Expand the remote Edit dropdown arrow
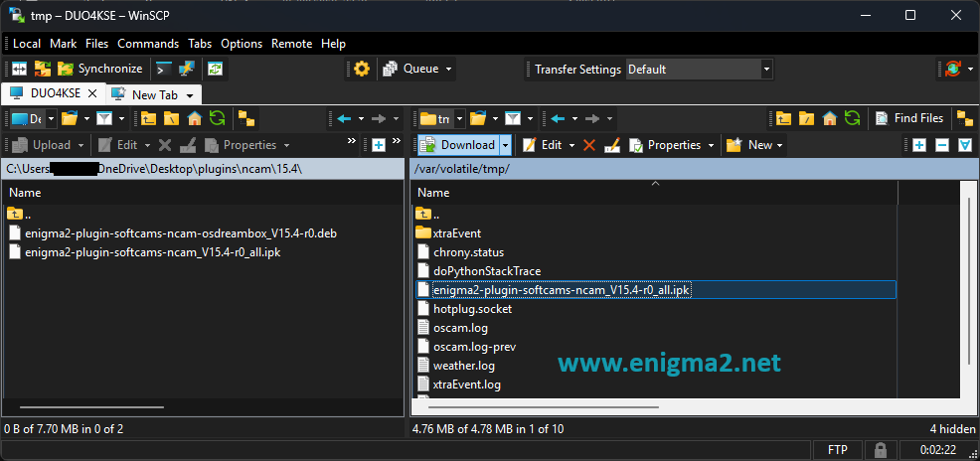 click(x=572, y=145)
